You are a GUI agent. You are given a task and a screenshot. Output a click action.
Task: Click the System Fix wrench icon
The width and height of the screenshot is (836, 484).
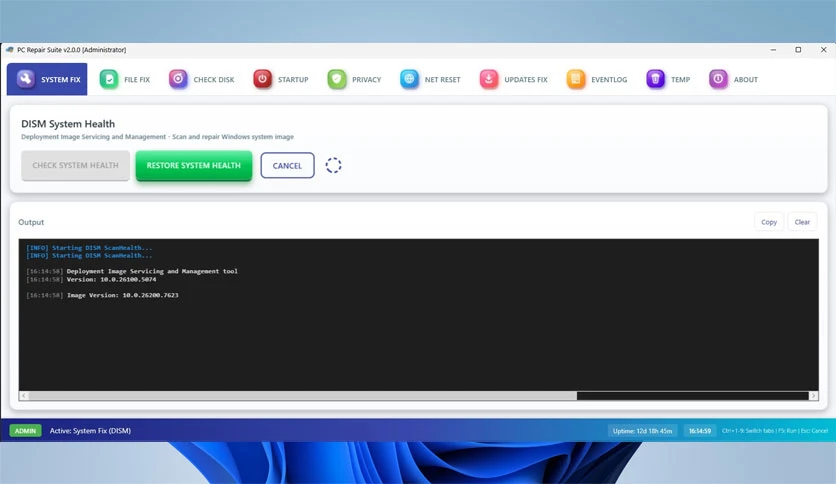pos(25,79)
